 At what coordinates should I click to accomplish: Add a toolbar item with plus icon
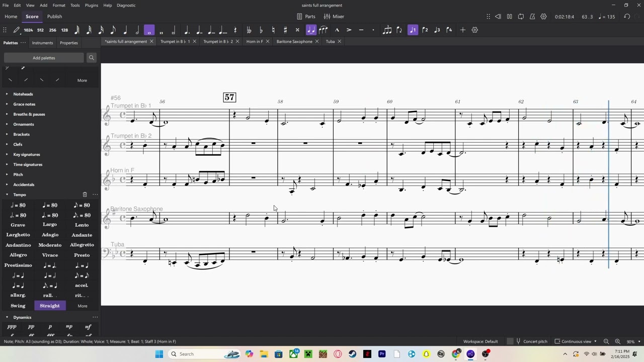tap(462, 30)
